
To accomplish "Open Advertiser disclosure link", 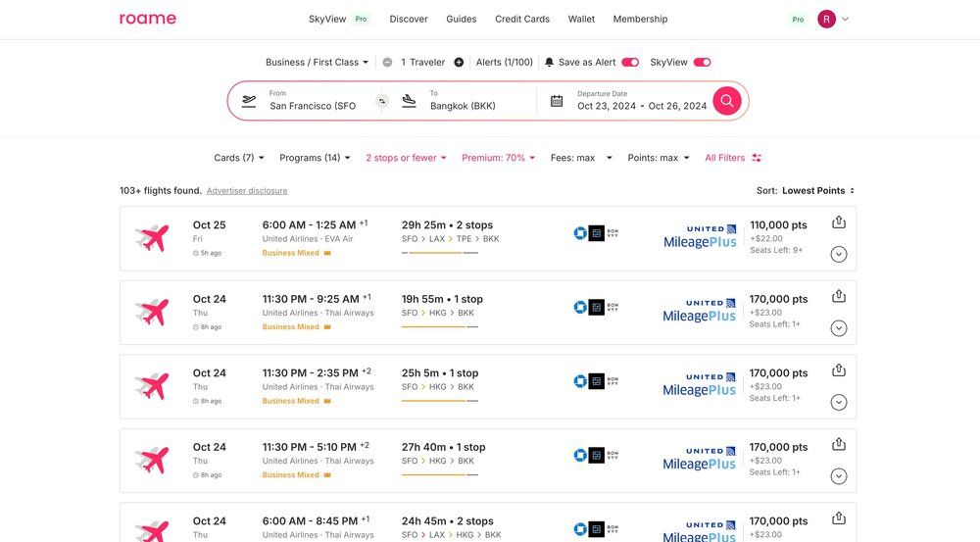I will tap(247, 191).
